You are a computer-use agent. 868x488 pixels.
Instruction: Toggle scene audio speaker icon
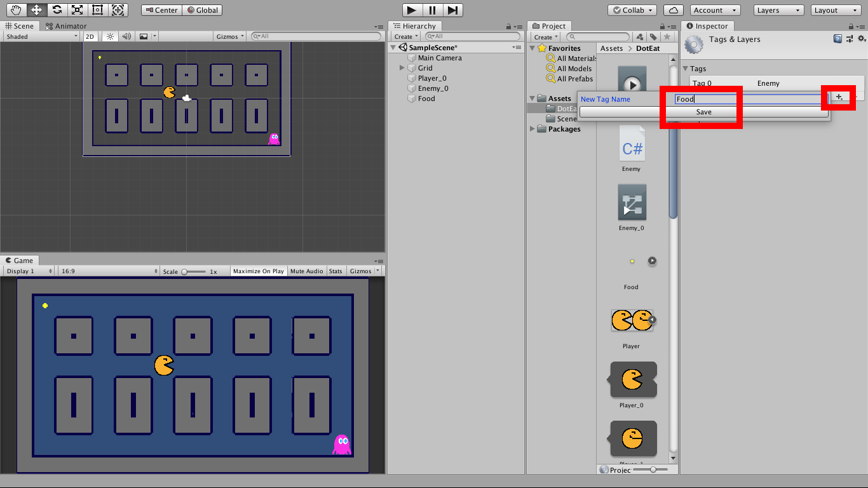point(126,37)
